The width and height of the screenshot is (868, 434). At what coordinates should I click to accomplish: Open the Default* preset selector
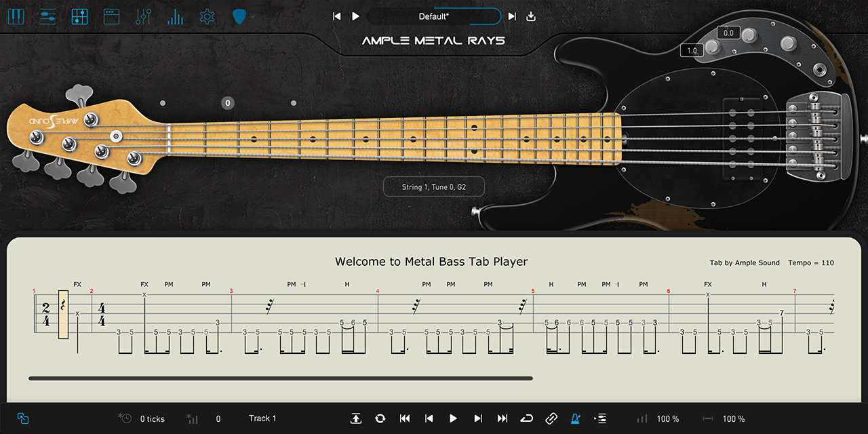click(434, 16)
